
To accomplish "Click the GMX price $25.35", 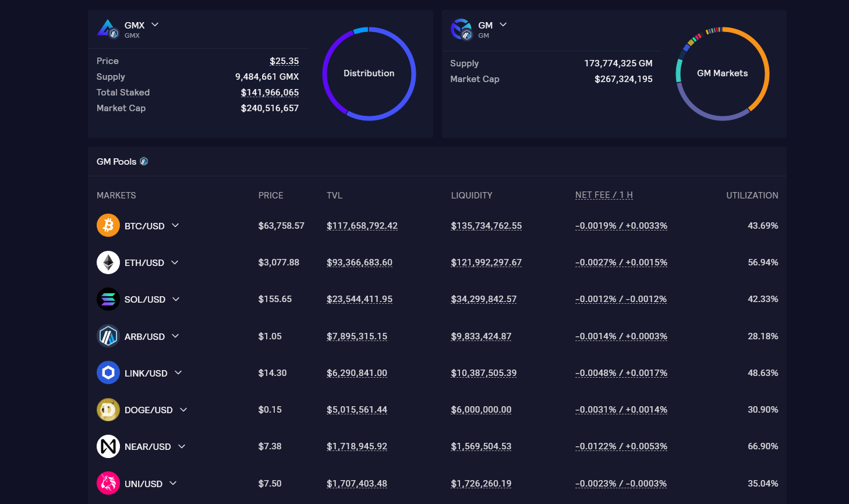I will coord(284,61).
